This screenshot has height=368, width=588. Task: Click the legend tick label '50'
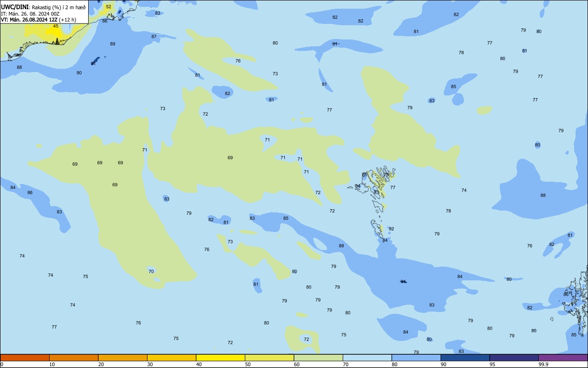click(x=248, y=364)
